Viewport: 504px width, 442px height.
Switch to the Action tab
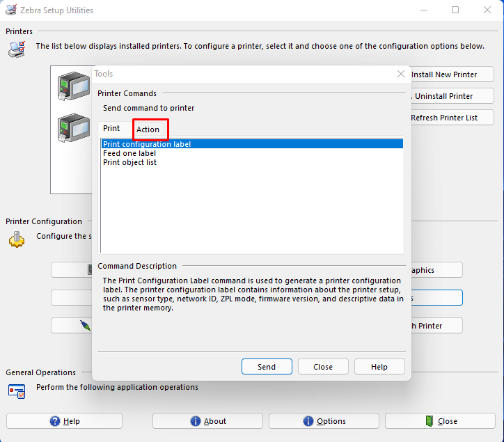tap(148, 129)
